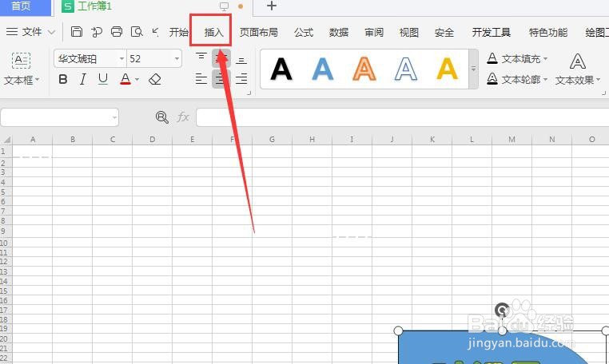Switch to the 安全 (Security) tab
The width and height of the screenshot is (609, 364).
pyautogui.click(x=444, y=32)
